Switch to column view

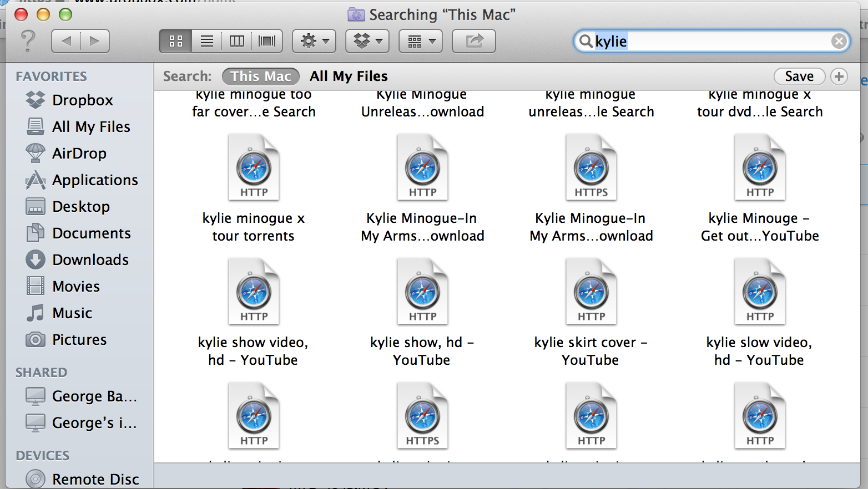pyautogui.click(x=237, y=41)
